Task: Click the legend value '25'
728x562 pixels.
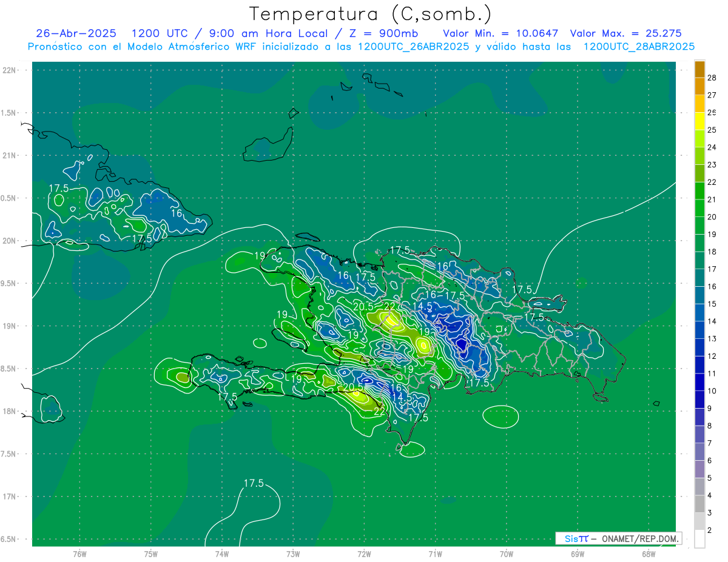Action: [x=712, y=130]
